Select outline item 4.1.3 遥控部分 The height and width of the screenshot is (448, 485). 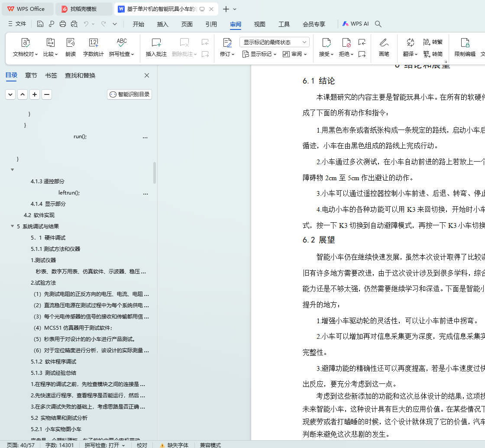coord(48,181)
